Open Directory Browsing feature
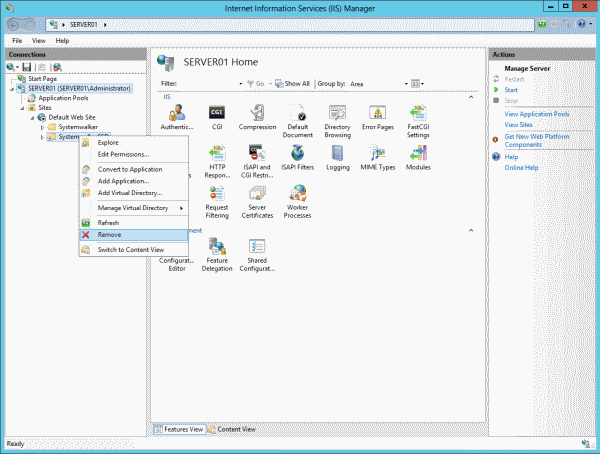Screen dimensions: 600x454 338,121
